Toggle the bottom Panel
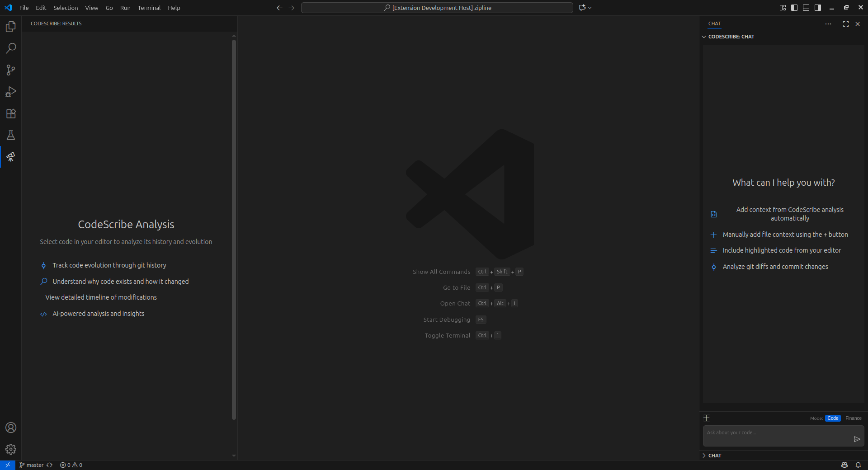Viewport: 868px width, 470px height. 806,8
